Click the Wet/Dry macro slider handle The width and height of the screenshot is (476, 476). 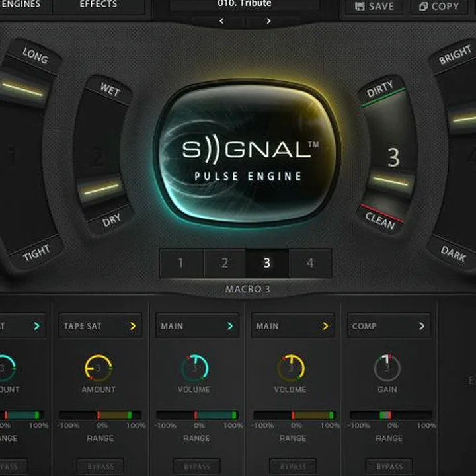click(x=101, y=189)
